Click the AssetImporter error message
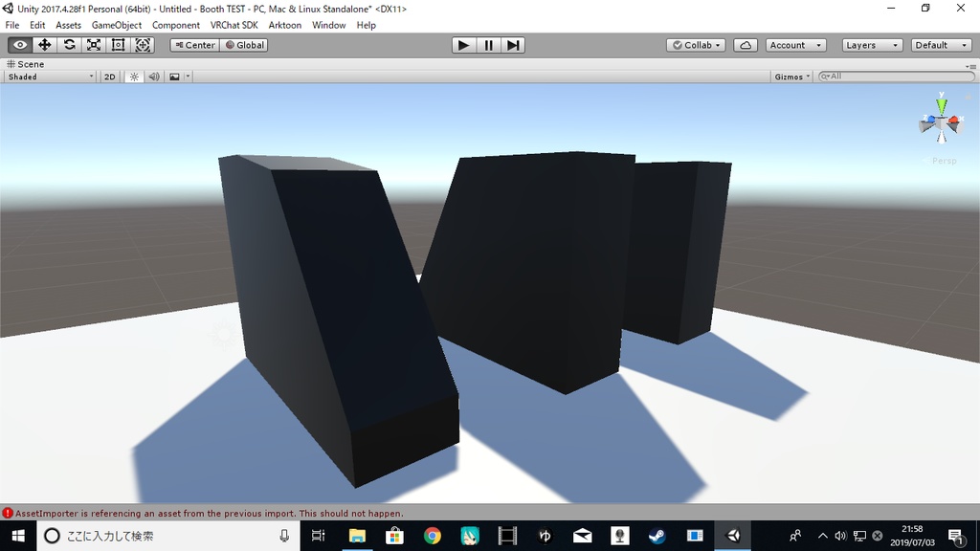 [210, 513]
